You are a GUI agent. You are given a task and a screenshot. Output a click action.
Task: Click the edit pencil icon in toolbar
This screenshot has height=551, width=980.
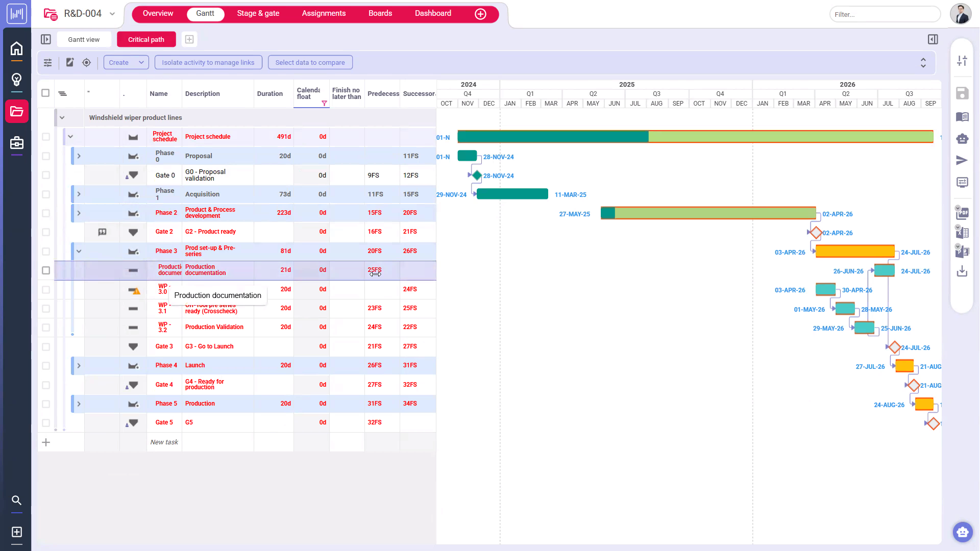70,62
